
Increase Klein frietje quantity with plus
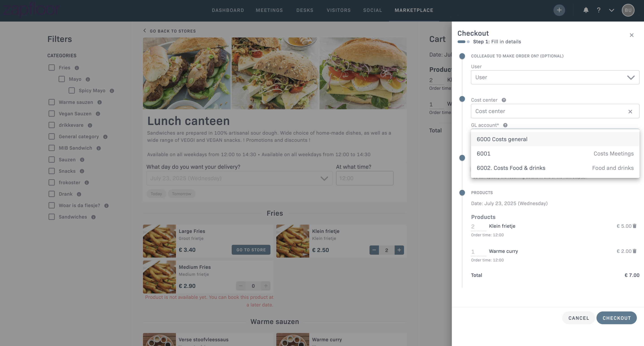[399, 250]
